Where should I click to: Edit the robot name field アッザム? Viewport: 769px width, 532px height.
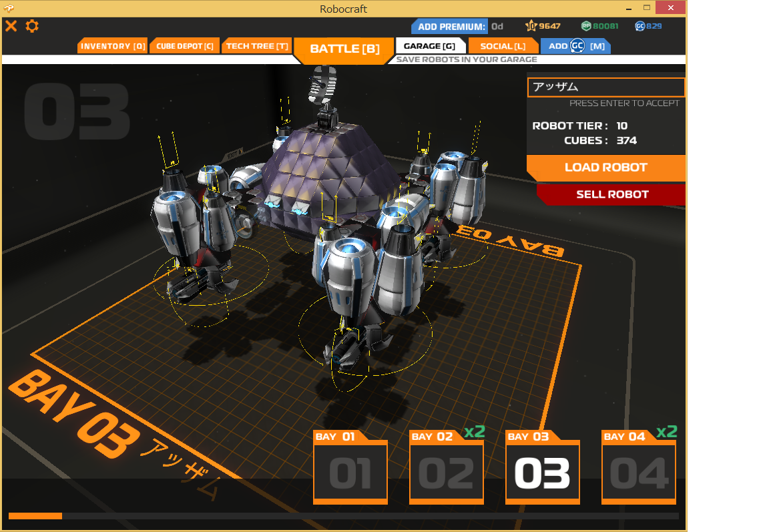point(605,87)
